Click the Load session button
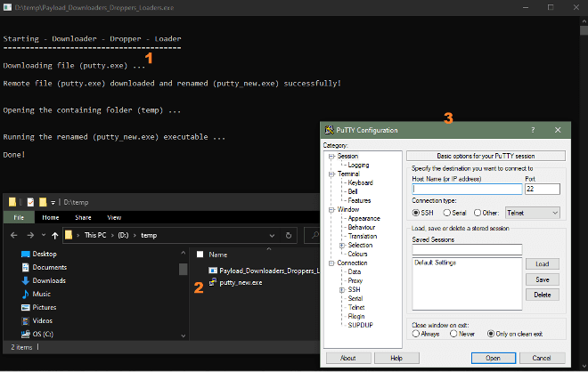 coord(543,264)
